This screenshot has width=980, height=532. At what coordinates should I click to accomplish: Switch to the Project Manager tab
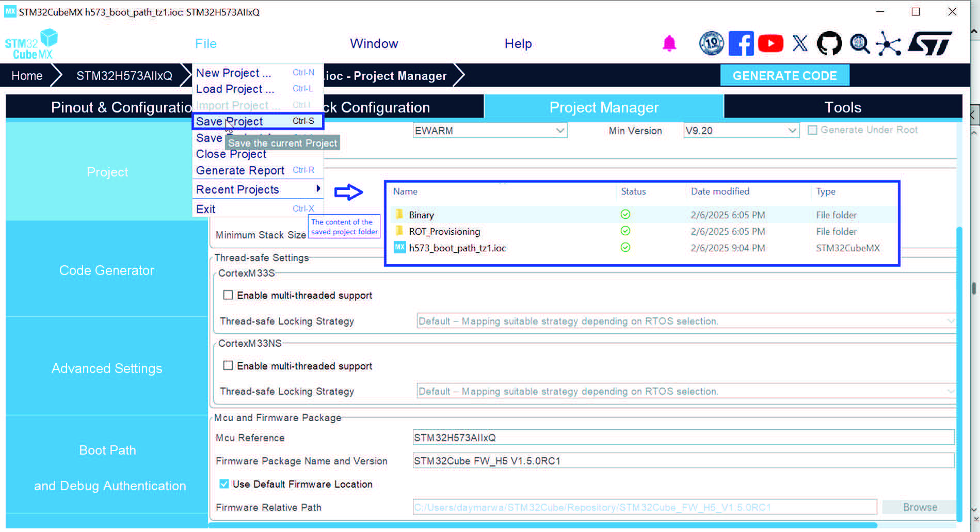[x=604, y=107]
